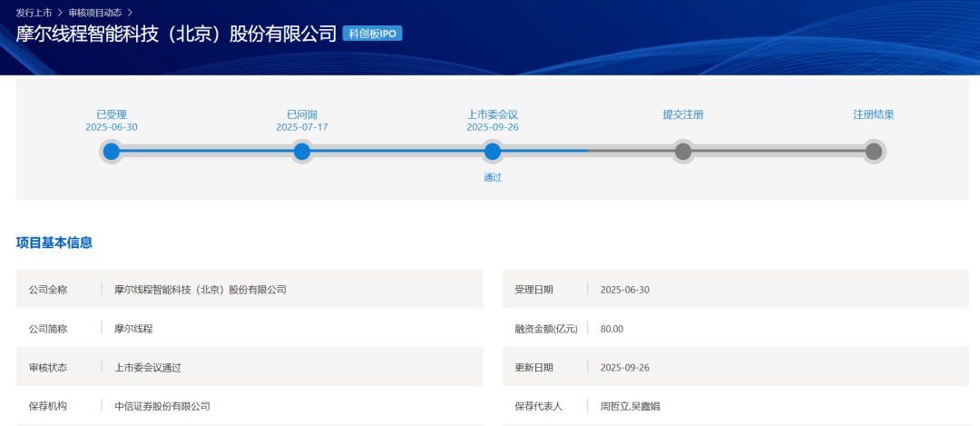Select the 注册结果 timeline node circle
980x426 pixels.
874,152
